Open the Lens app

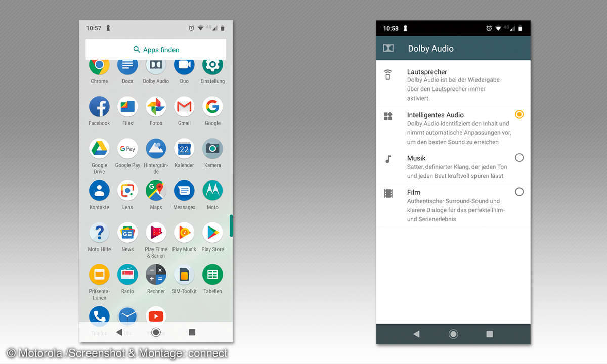127,191
